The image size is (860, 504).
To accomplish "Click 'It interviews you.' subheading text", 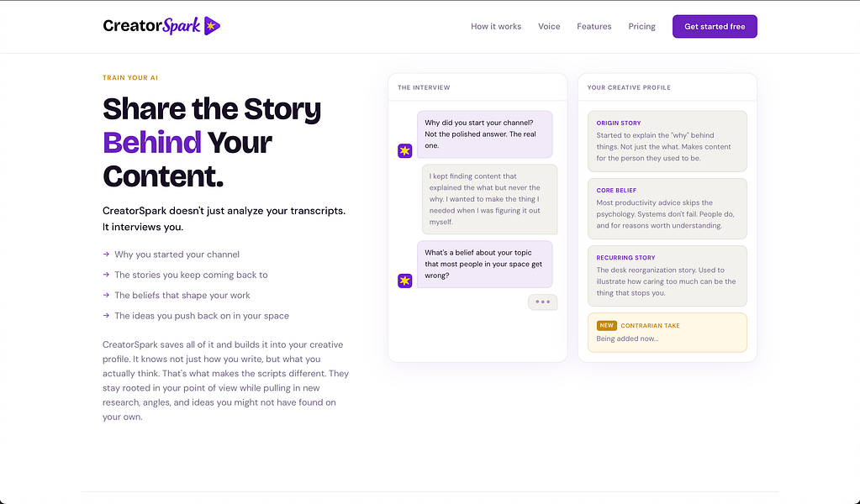I will click(x=143, y=227).
